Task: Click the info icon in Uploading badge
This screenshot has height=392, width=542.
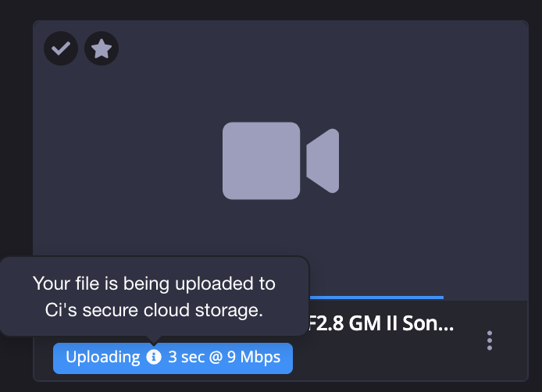Action: 154,357
